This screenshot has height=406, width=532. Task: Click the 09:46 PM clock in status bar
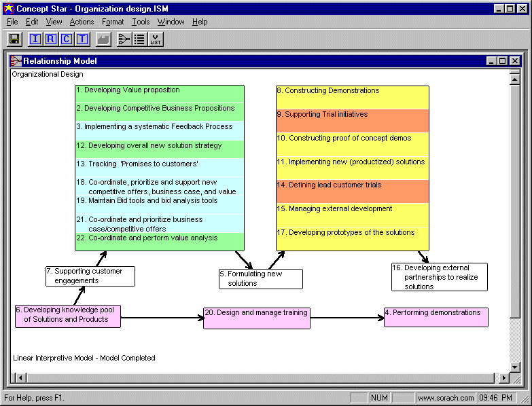[x=496, y=398]
